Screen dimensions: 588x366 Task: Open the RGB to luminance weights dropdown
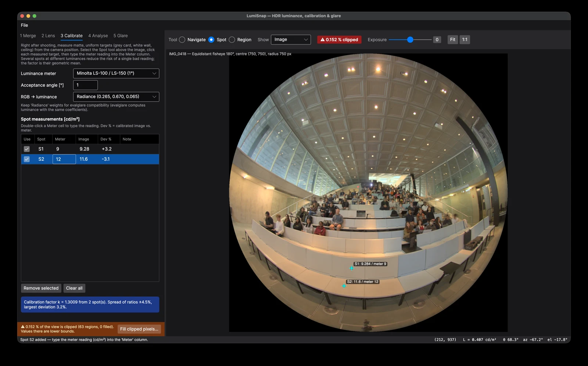(116, 97)
